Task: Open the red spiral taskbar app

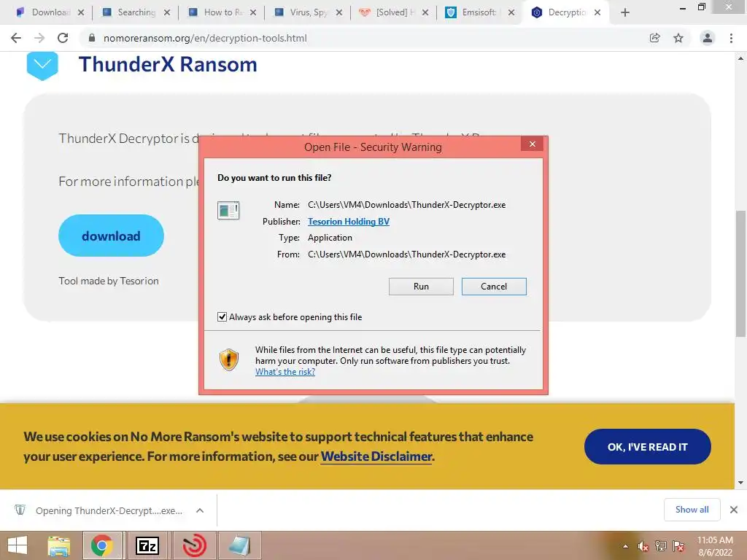Action: pos(194,545)
